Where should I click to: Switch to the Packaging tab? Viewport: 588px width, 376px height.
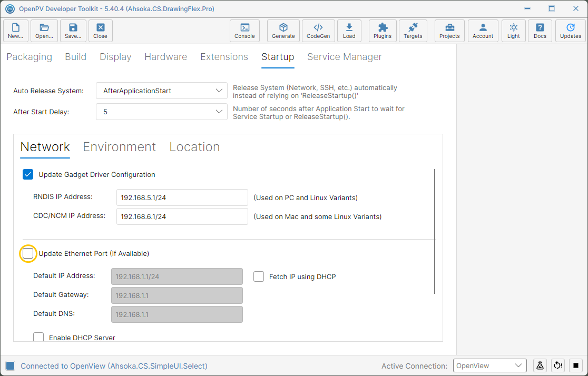point(30,57)
